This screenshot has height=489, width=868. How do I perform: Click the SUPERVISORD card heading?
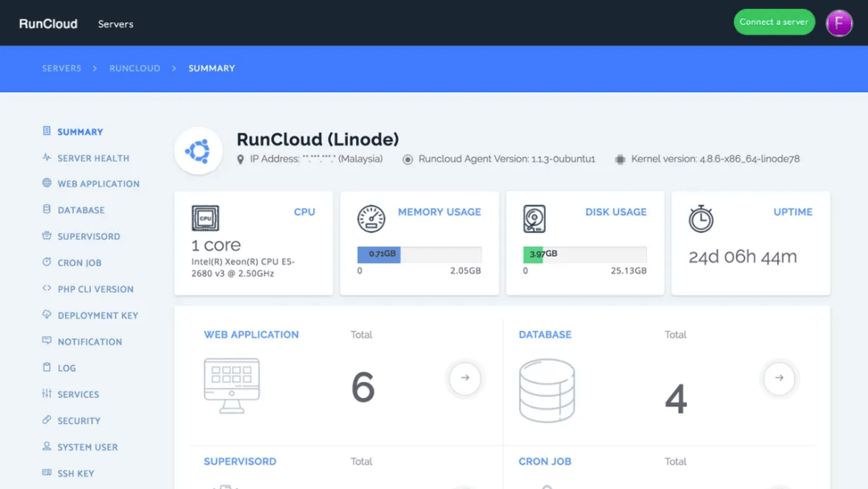(x=240, y=462)
